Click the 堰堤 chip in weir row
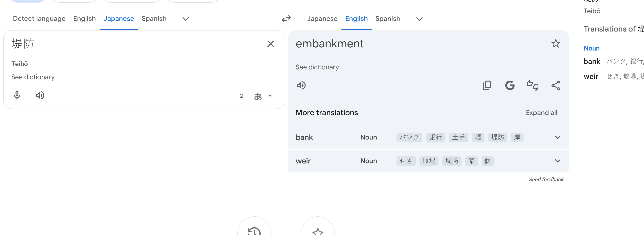The height and width of the screenshot is (235, 644). [x=429, y=161]
